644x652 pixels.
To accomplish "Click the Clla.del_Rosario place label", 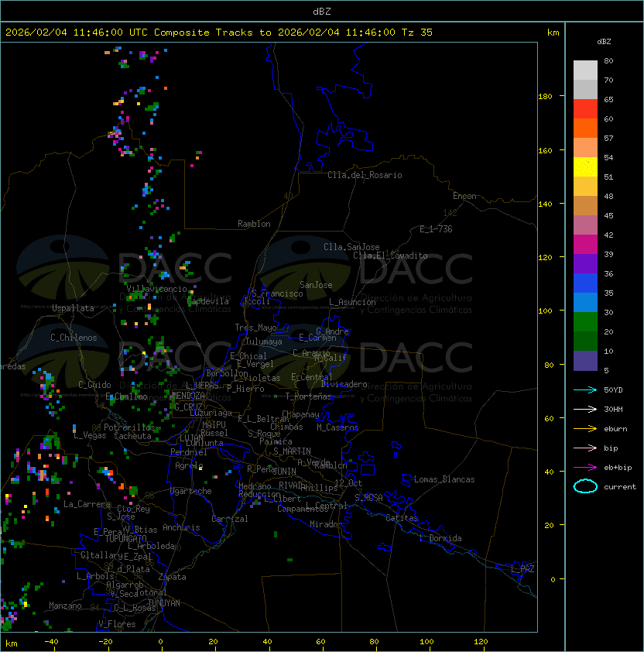I will click(x=365, y=175).
